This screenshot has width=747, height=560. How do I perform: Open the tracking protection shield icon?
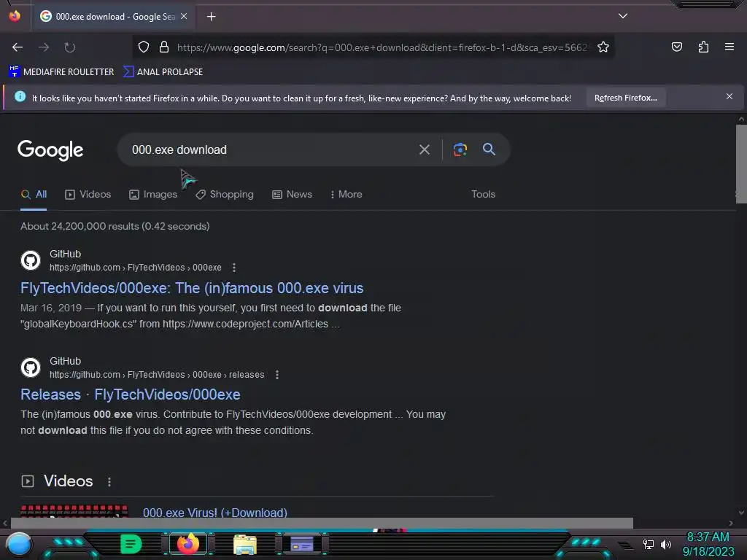tap(144, 47)
